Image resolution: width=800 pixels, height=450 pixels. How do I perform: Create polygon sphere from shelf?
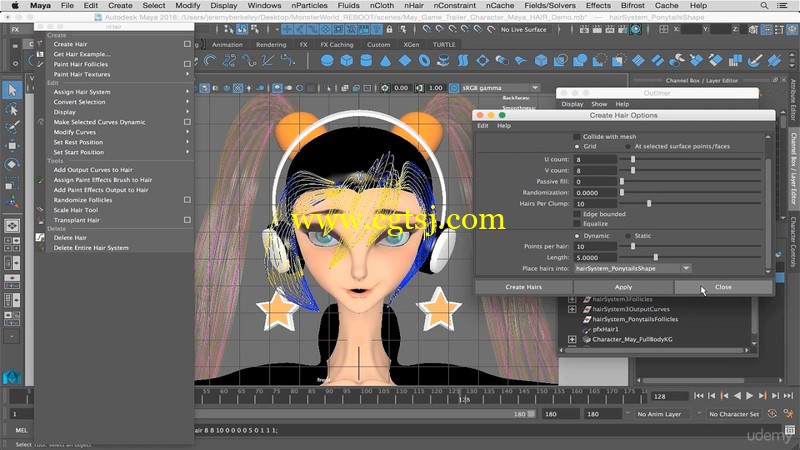point(327,61)
